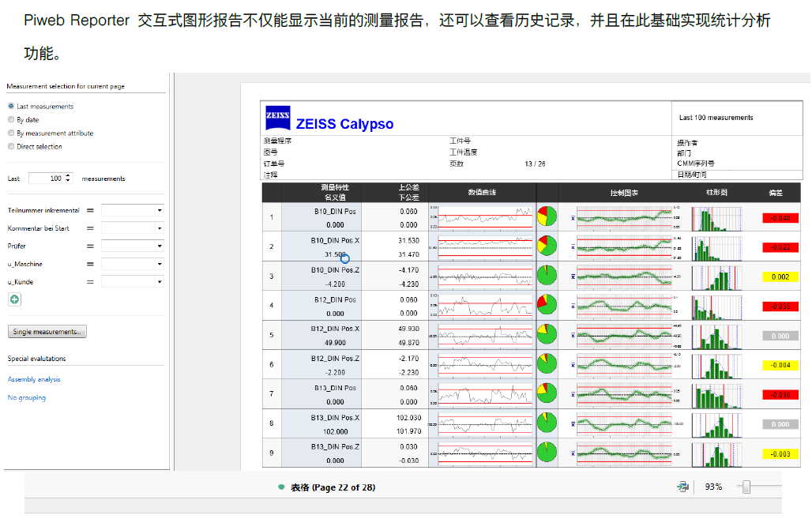Select the By date radio option
This screenshot has height=519, width=812.
(x=11, y=119)
